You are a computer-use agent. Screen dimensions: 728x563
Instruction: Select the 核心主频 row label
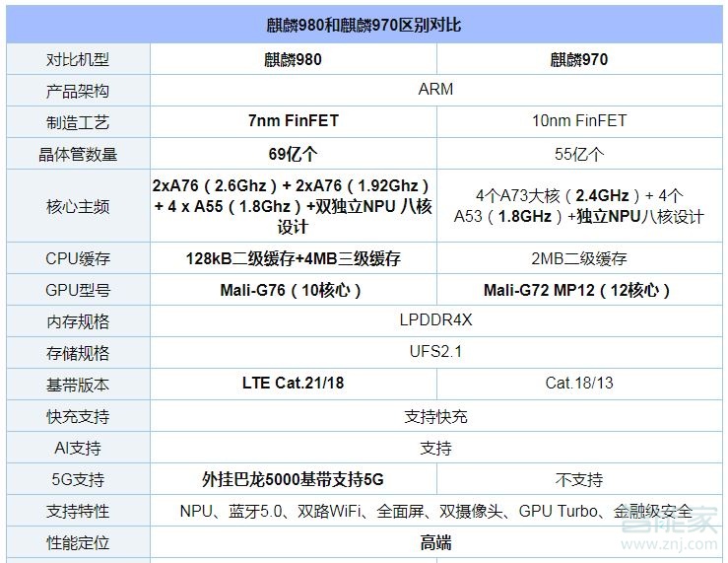click(x=78, y=206)
